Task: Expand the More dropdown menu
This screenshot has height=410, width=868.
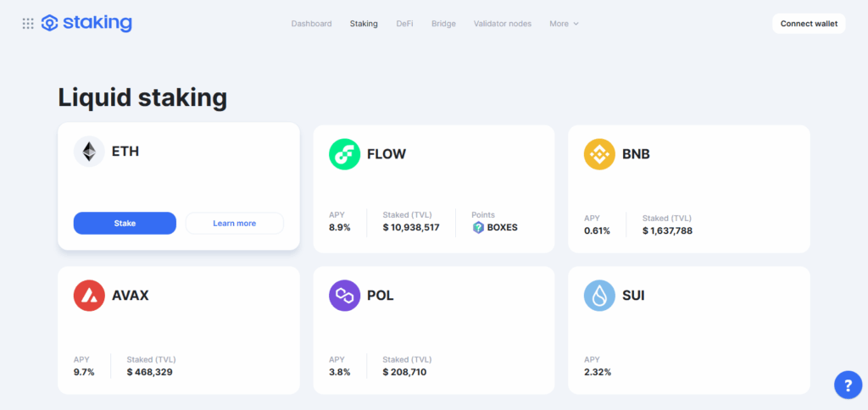Action: tap(564, 24)
